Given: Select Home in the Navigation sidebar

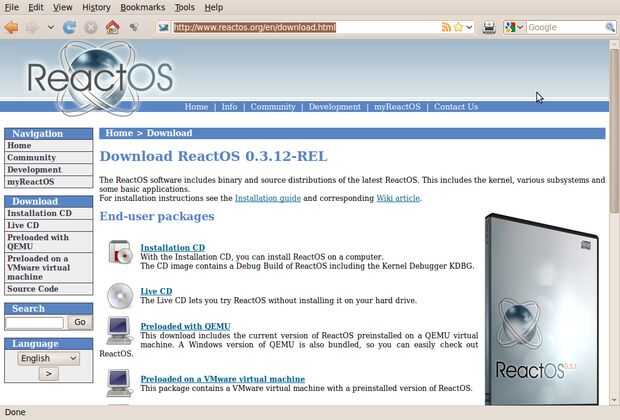Looking at the screenshot, I should (49, 146).
